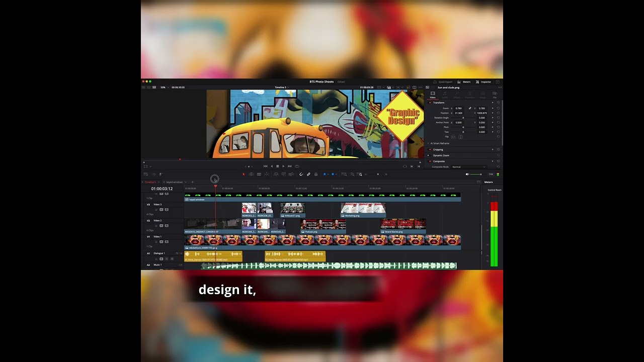
Task: Reset Cropping with its reset icon
Action: [x=499, y=149]
